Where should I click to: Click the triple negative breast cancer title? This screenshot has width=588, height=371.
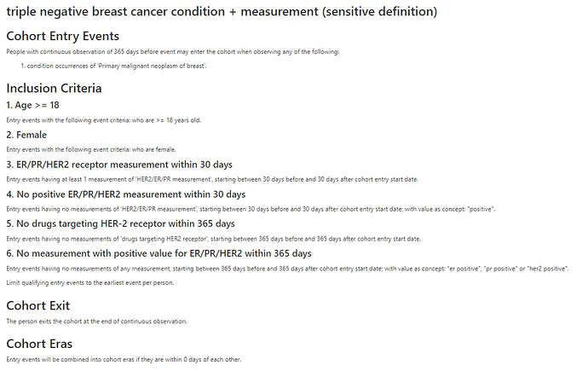[222, 12]
